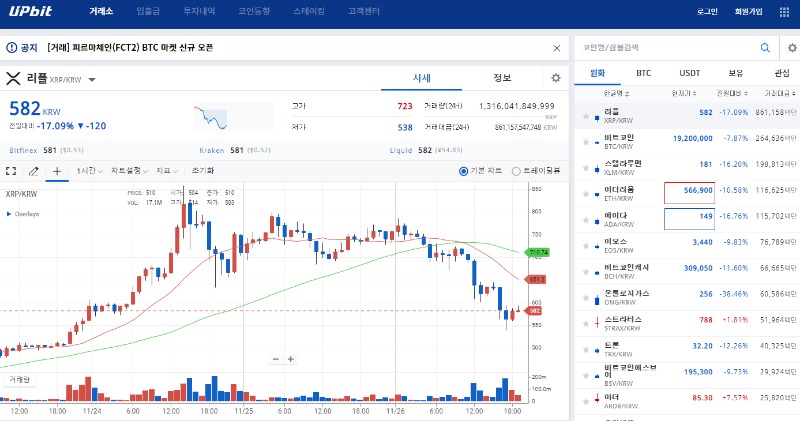This screenshot has width=800, height=421.
Task: Select 아더 ARDR/KRW row
Action: pyautogui.click(x=687, y=402)
